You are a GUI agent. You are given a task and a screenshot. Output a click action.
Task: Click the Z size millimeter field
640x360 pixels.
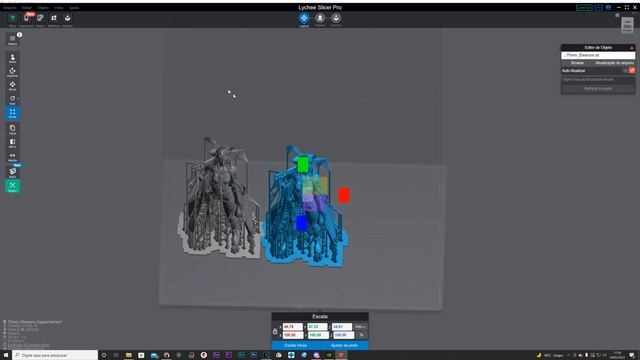[342, 327]
